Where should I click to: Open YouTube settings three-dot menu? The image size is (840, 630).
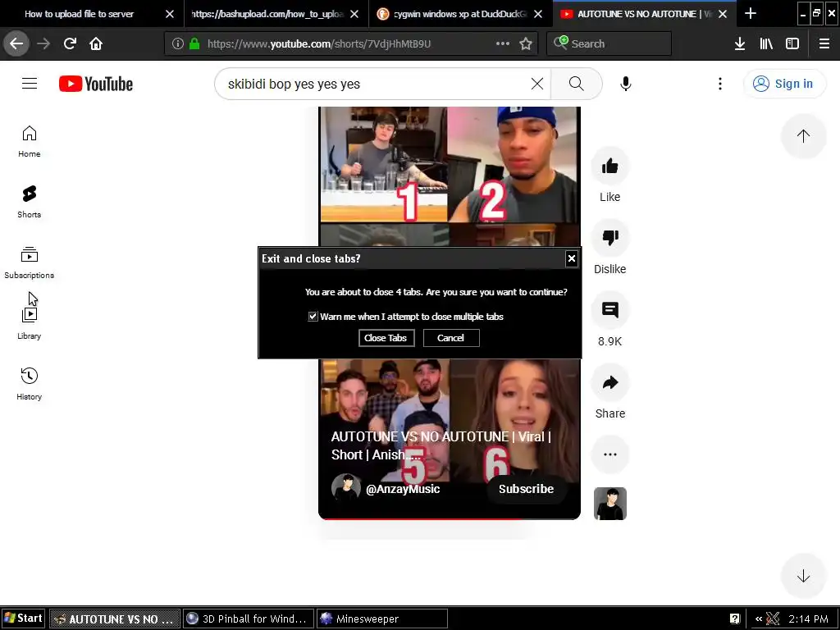[720, 84]
